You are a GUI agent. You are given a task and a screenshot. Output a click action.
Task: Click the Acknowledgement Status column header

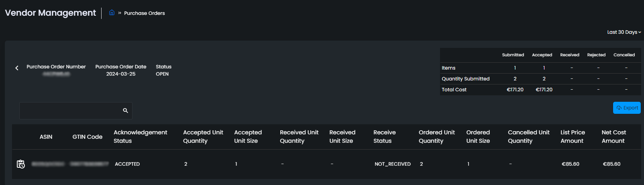[x=140, y=137]
